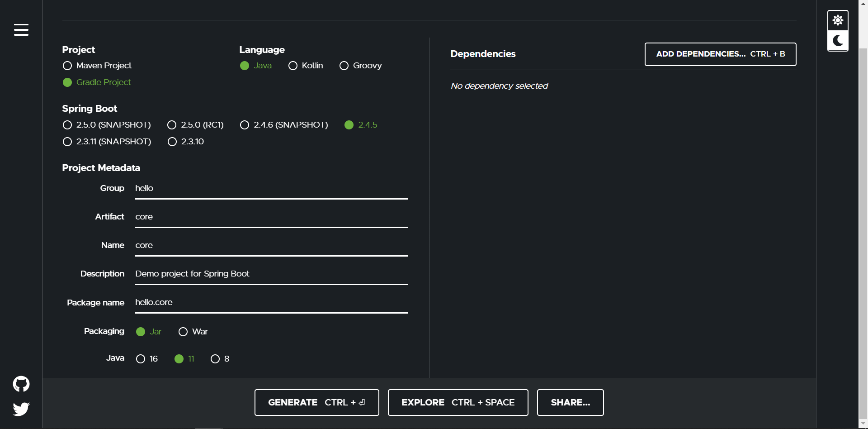Screen dimensions: 868x429
Task: Edit the Package name field
Action: pos(272,303)
